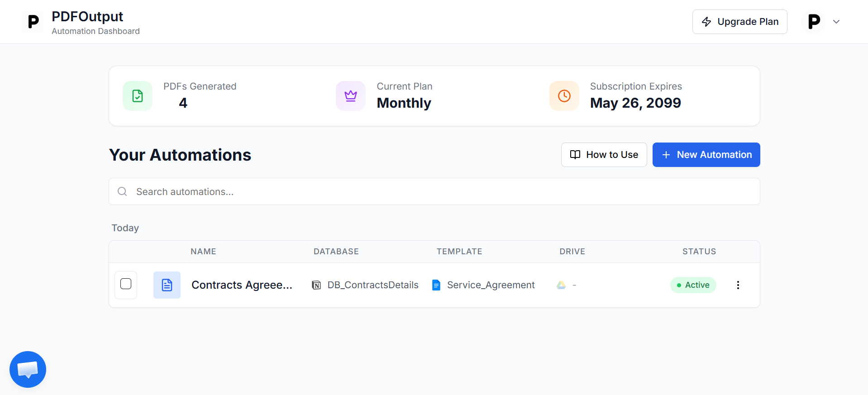Click the TEMPLATE column header
The width and height of the screenshot is (868, 395).
pyautogui.click(x=459, y=252)
